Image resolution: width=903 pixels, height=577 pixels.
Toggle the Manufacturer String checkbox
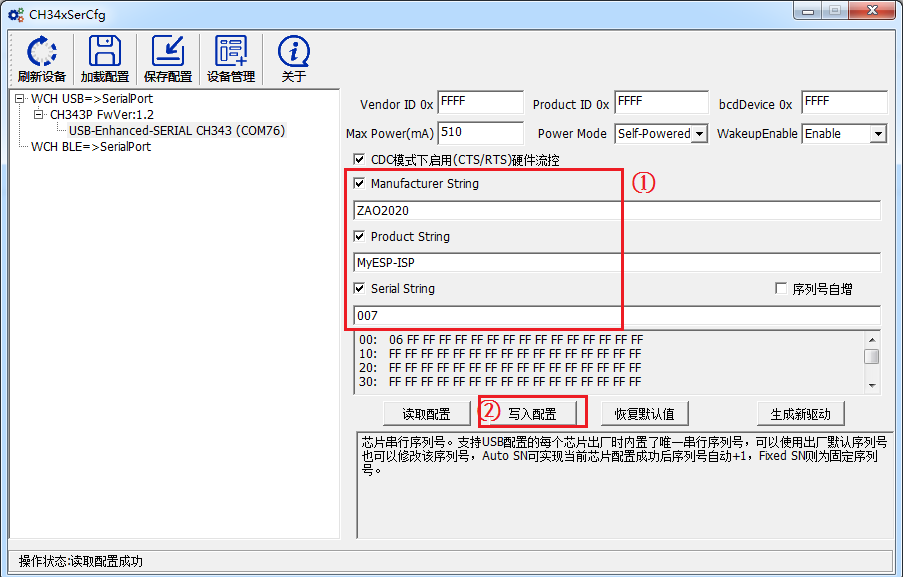click(360, 184)
